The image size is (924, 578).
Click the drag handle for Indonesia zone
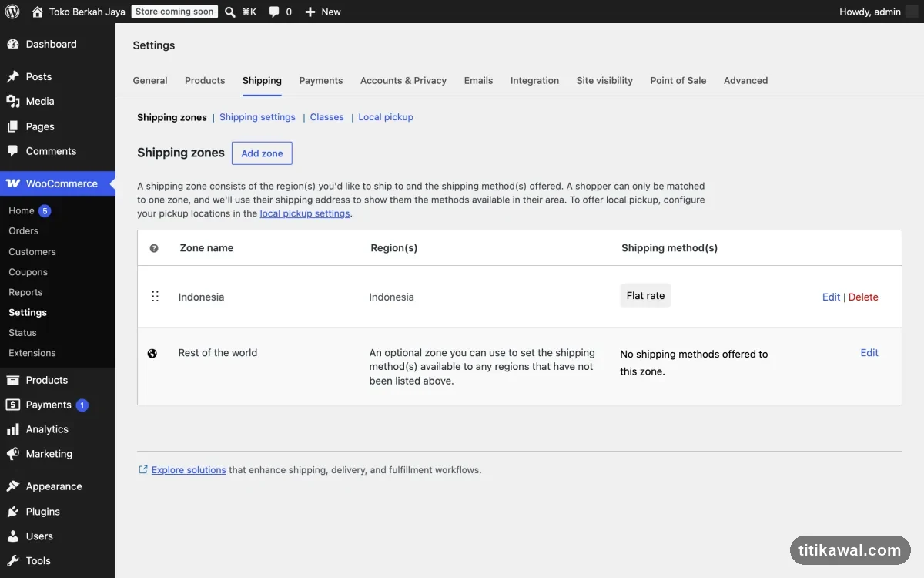155,297
